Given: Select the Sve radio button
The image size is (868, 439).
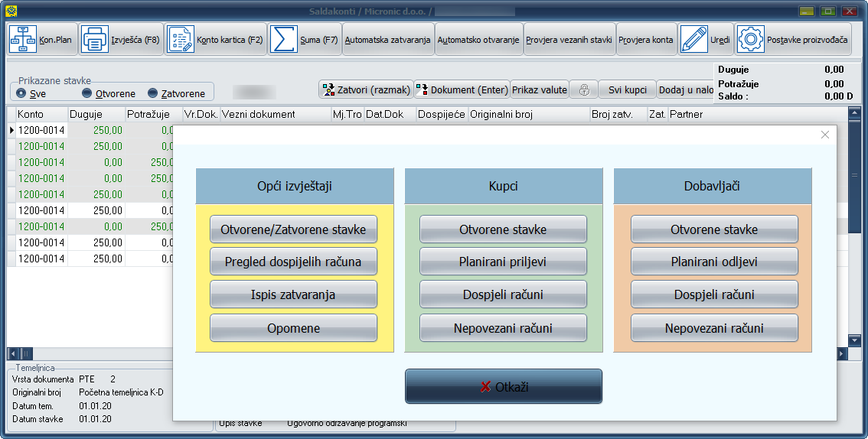Looking at the screenshot, I should [21, 93].
